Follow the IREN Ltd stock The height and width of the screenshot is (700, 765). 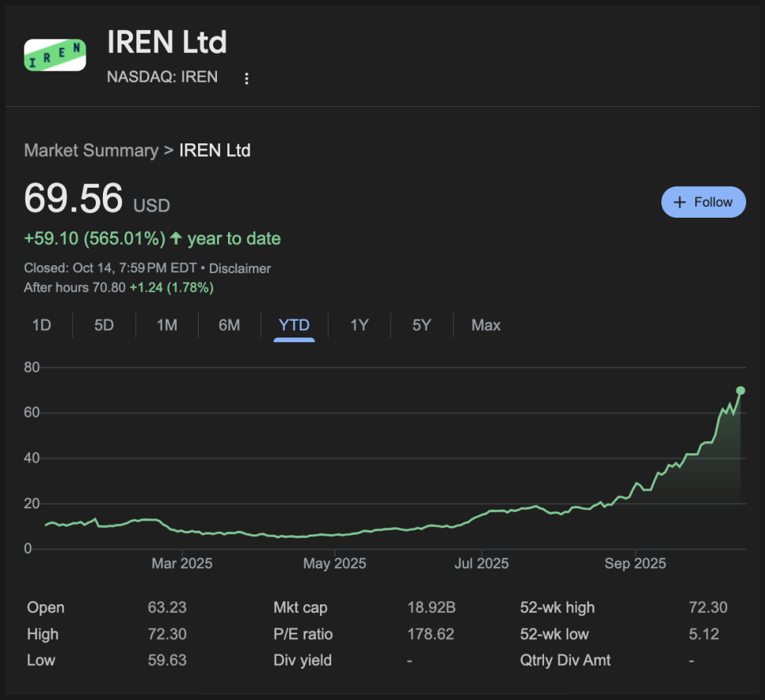(x=703, y=203)
